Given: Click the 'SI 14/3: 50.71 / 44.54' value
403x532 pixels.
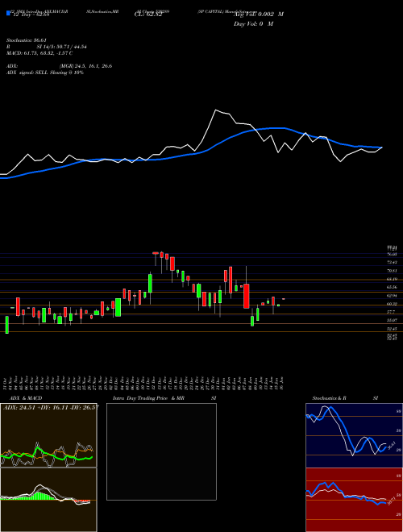Looking at the screenshot, I should (x=62, y=47).
